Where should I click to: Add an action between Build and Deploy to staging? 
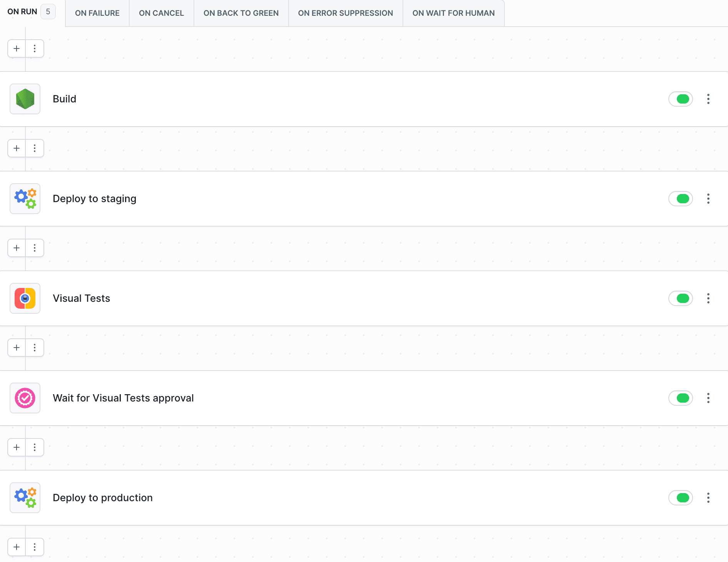point(17,148)
